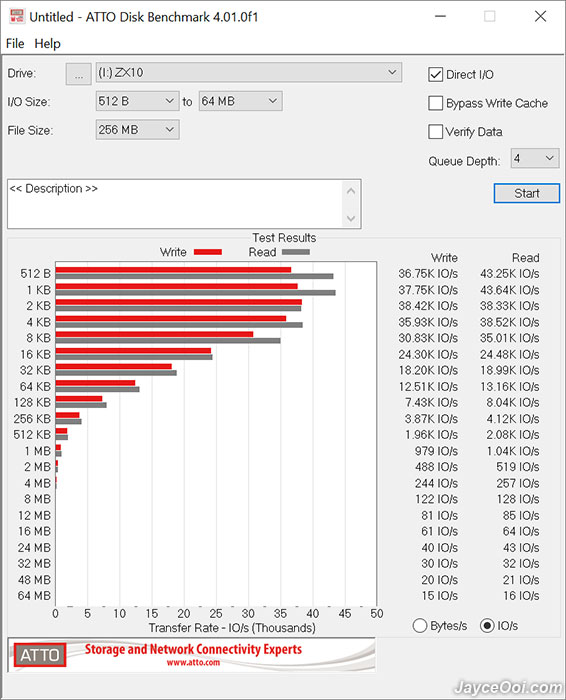
Task: Click the red Write legend swatch
Action: tap(208, 252)
